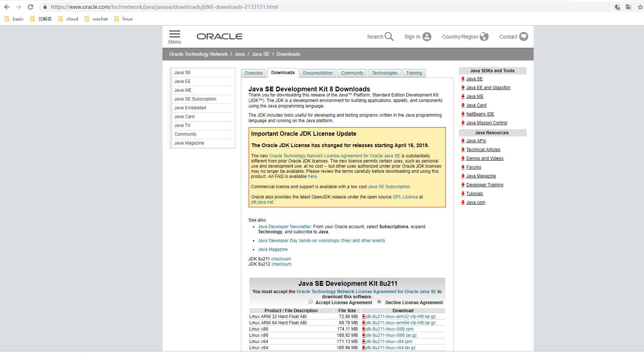
Task: Click jdk.java.net link
Action: 262,202
